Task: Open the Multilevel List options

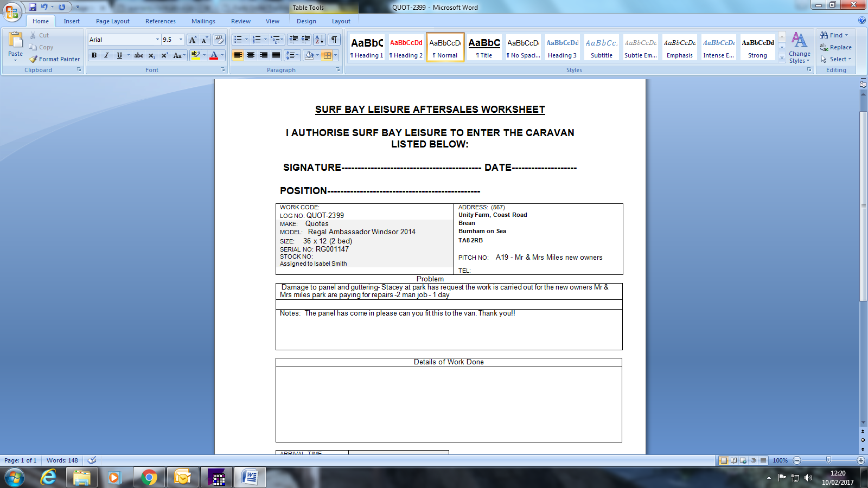Action: coord(277,40)
